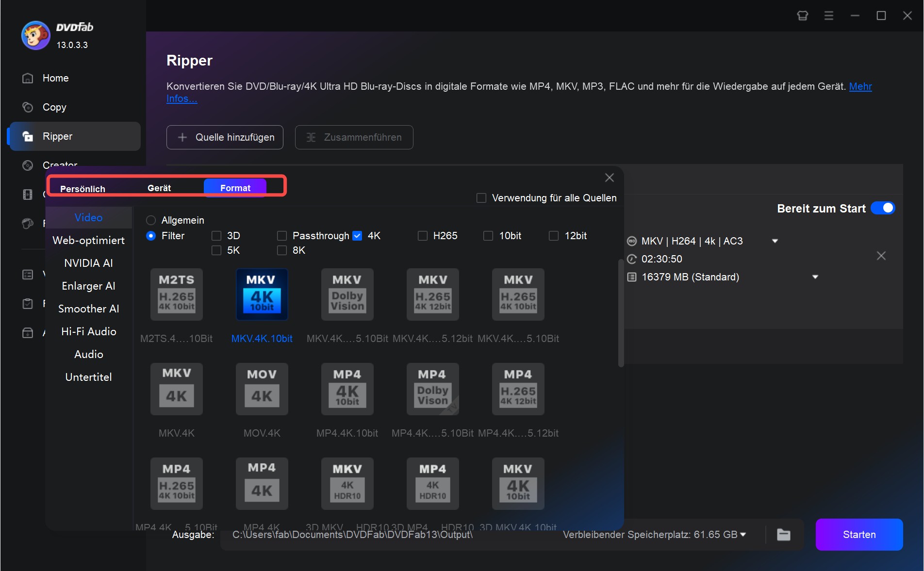Pick the MKV Dolby Vision profile icon

click(347, 294)
